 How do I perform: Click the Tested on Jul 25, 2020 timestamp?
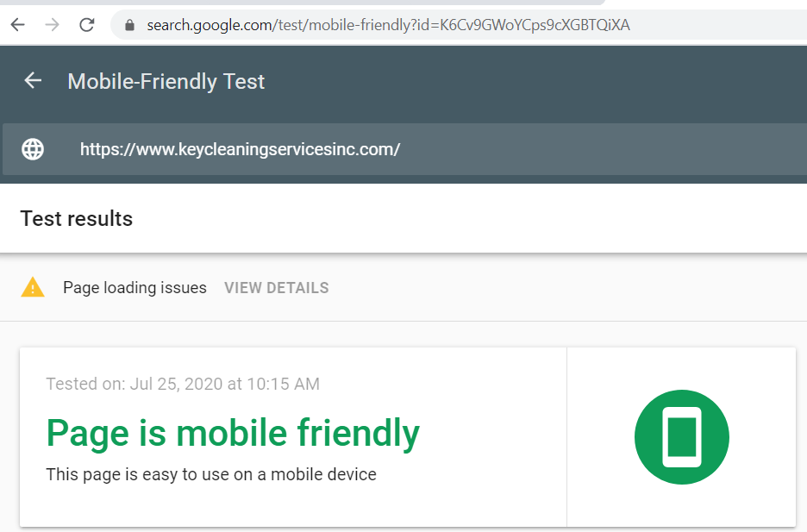pos(183,384)
